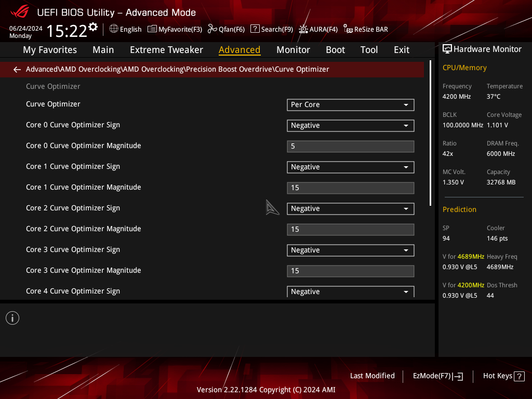
Task: Click the Hot Keys question box icon
Action: tap(519, 376)
